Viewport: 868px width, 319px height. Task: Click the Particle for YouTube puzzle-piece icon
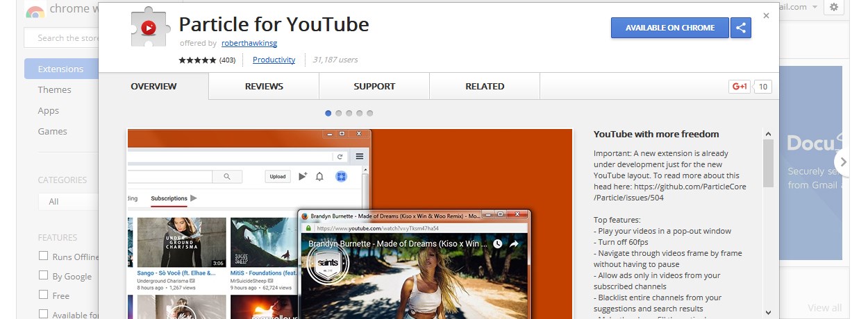[148, 28]
